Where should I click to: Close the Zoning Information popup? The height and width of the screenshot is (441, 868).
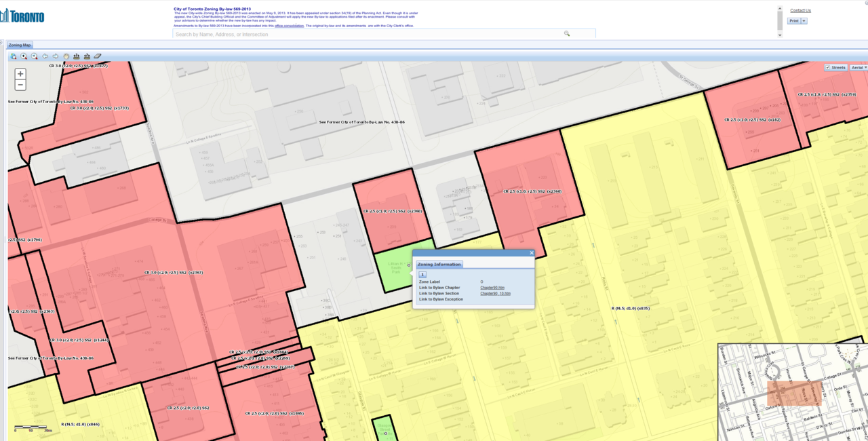click(532, 253)
